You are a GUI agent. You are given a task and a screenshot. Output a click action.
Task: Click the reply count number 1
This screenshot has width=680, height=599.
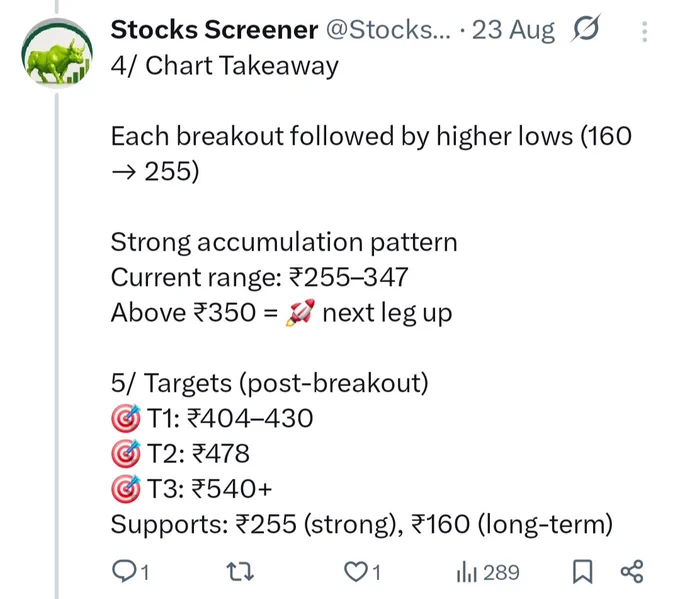(145, 573)
